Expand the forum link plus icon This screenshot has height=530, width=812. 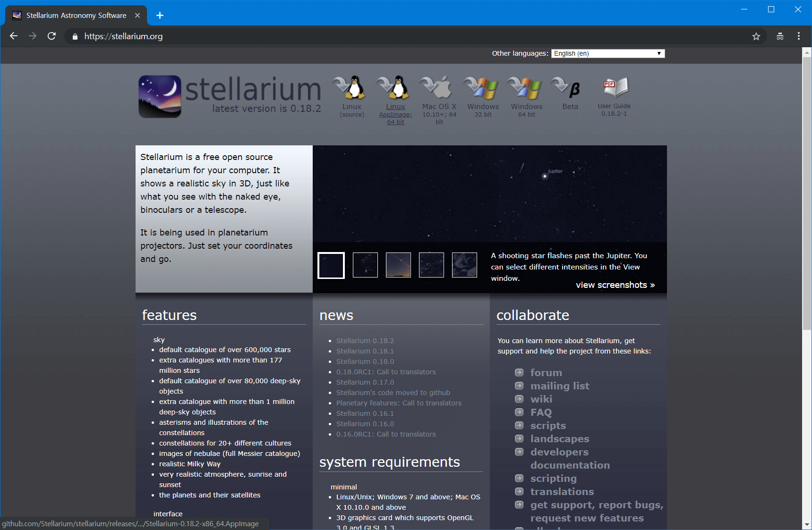(519, 372)
